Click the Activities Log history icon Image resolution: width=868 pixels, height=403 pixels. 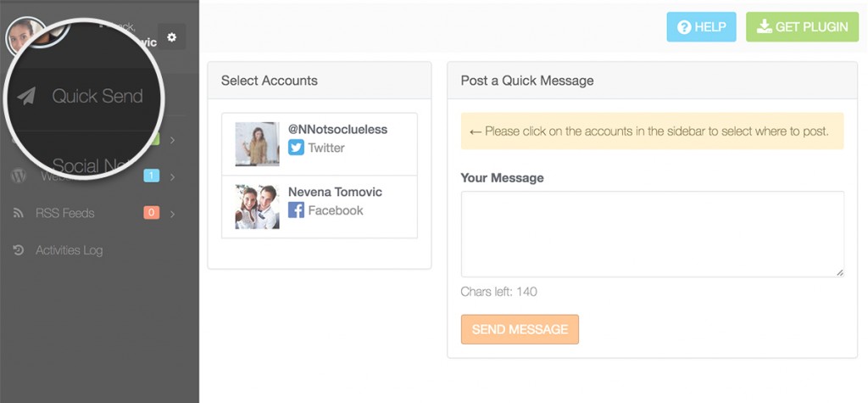pos(18,250)
